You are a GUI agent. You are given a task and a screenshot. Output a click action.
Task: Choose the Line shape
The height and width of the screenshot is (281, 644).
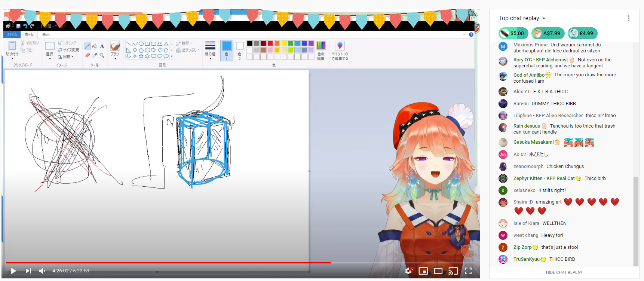point(129,44)
